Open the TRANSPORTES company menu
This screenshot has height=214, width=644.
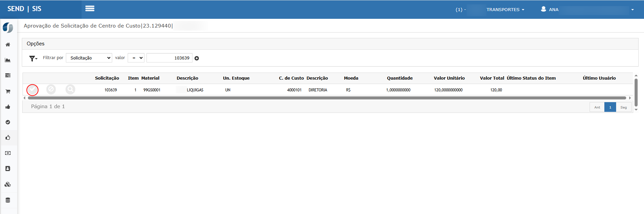point(505,10)
